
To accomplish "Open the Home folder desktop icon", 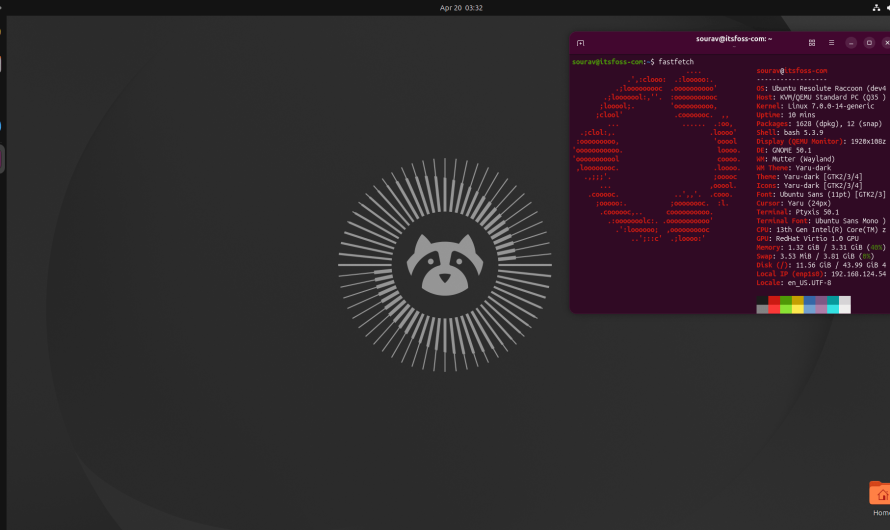I will [880, 498].
